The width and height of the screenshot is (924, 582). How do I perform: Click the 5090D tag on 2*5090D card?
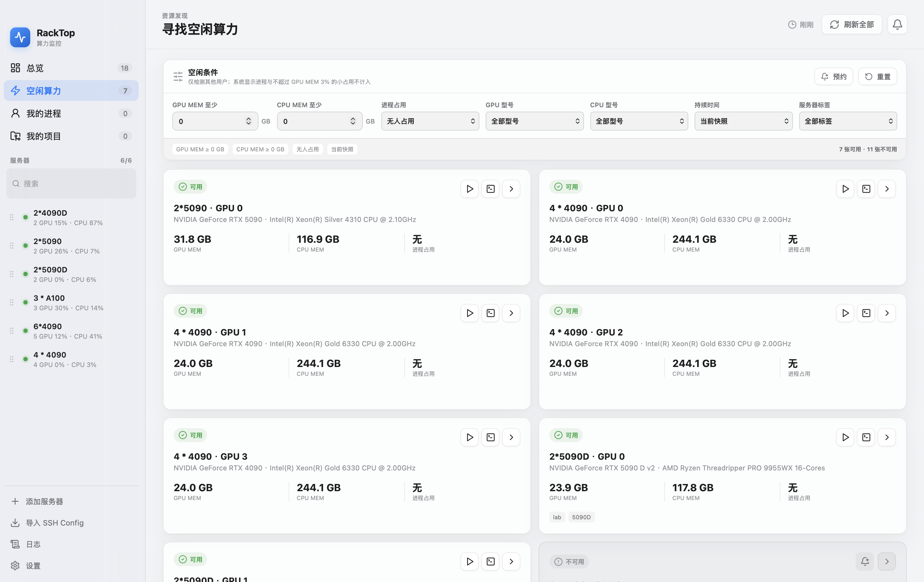[x=581, y=517]
